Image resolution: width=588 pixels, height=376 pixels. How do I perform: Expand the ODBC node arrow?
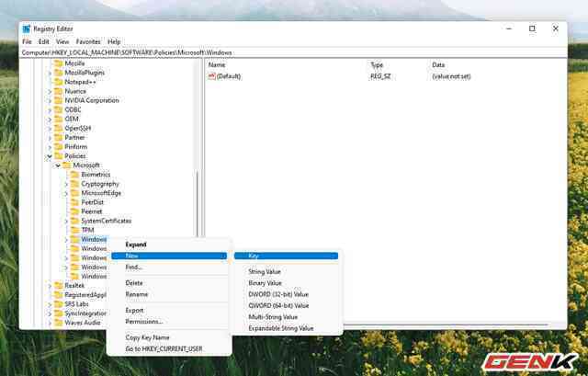(50, 110)
